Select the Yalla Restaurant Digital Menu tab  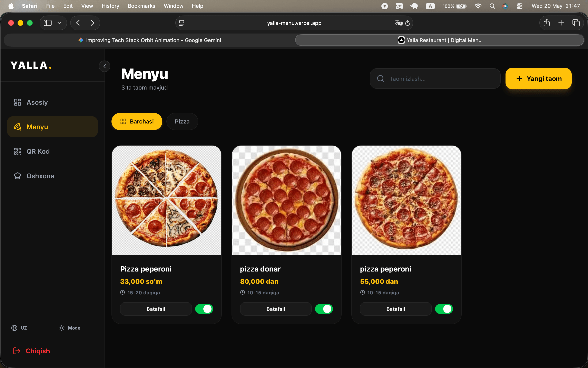click(439, 40)
